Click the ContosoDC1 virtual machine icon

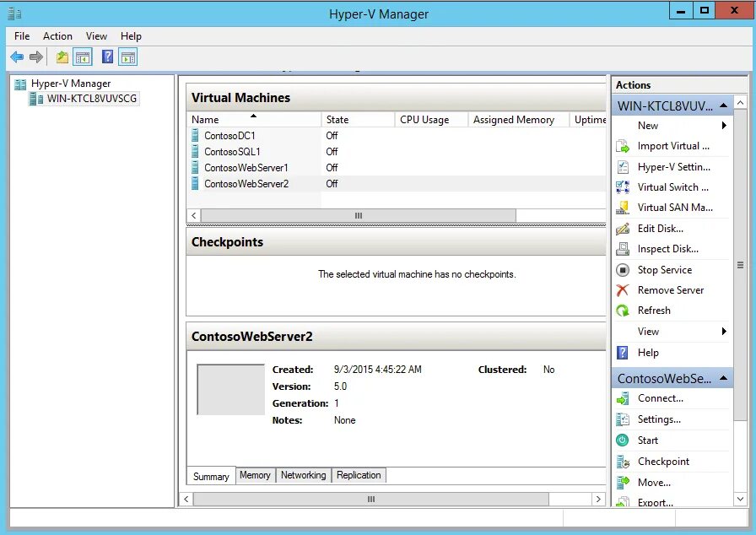coord(195,135)
